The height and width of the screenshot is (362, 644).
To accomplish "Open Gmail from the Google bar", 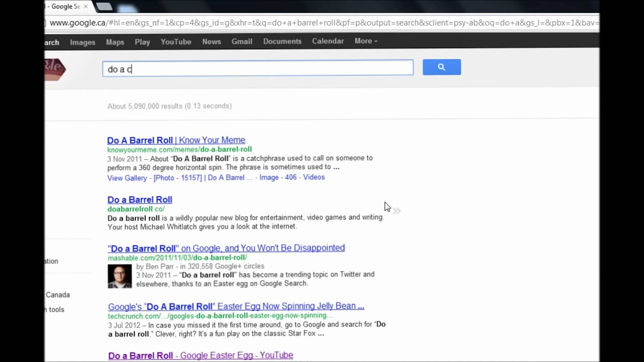I will pos(242,41).
